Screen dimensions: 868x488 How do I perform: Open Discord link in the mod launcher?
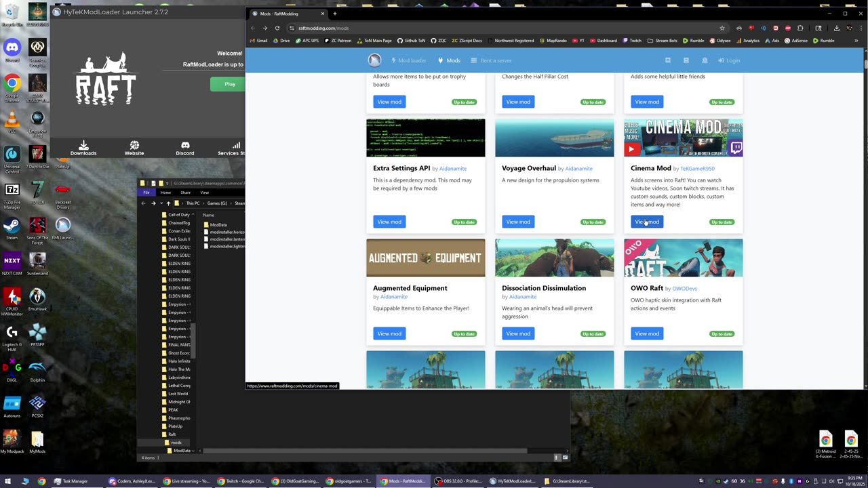tap(185, 148)
